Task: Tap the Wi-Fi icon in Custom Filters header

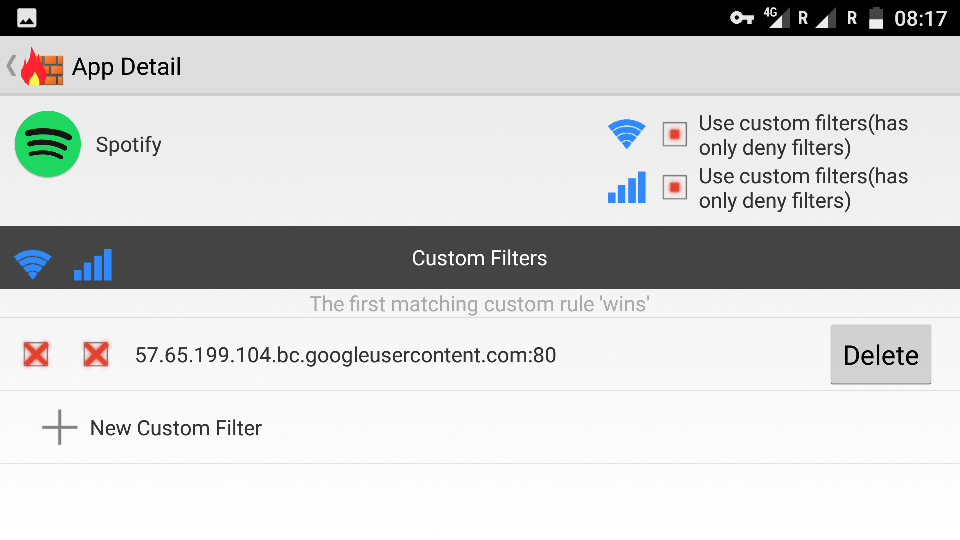Action: point(32,264)
